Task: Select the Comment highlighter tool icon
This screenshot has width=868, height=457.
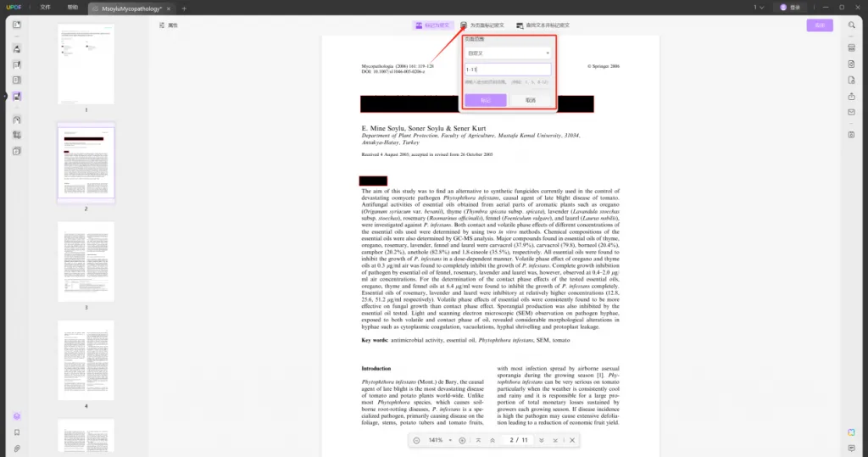Action: (x=17, y=48)
